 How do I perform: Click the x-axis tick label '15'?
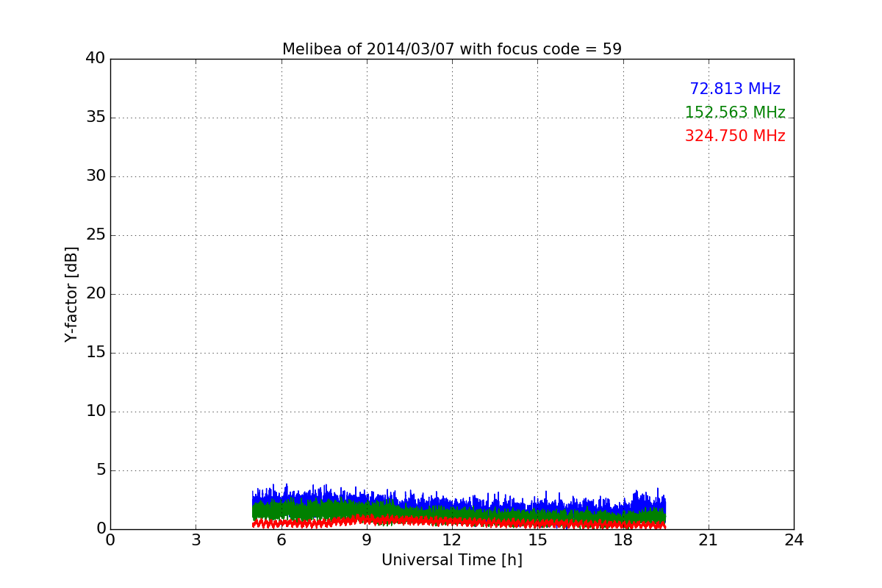(537, 539)
